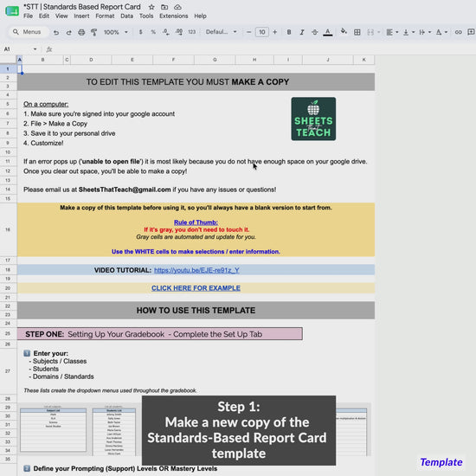Viewport: 476px width, 476px height.
Task: Click the CLICK HERE FOR EXAMPLE link
Action: pyautogui.click(x=196, y=288)
